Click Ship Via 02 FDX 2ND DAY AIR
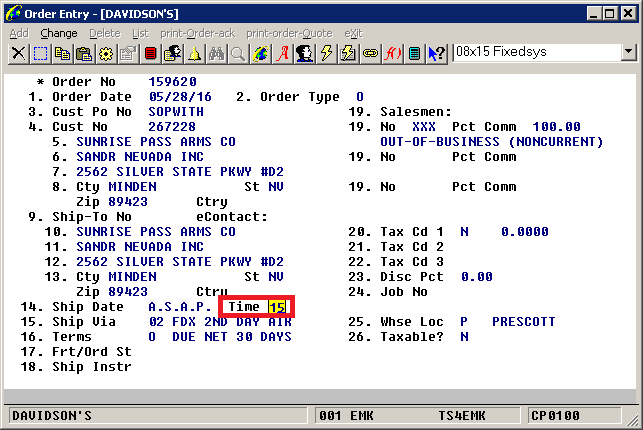Image resolution: width=643 pixels, height=430 pixels. click(x=220, y=322)
